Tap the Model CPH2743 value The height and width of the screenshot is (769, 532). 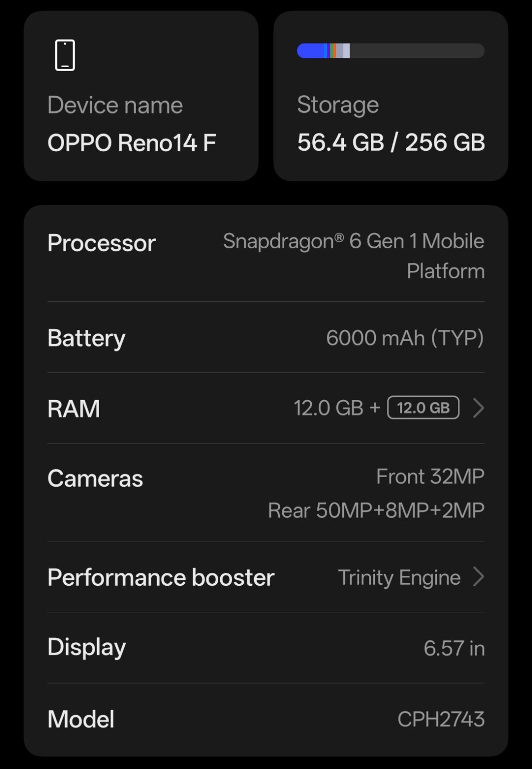441,719
